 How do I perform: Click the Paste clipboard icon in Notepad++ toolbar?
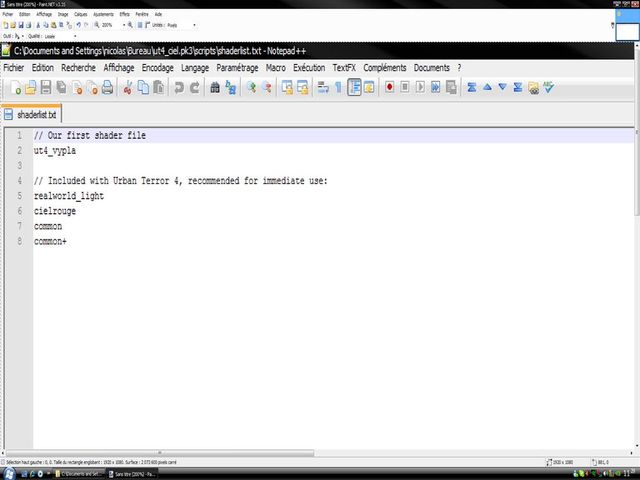click(x=158, y=87)
